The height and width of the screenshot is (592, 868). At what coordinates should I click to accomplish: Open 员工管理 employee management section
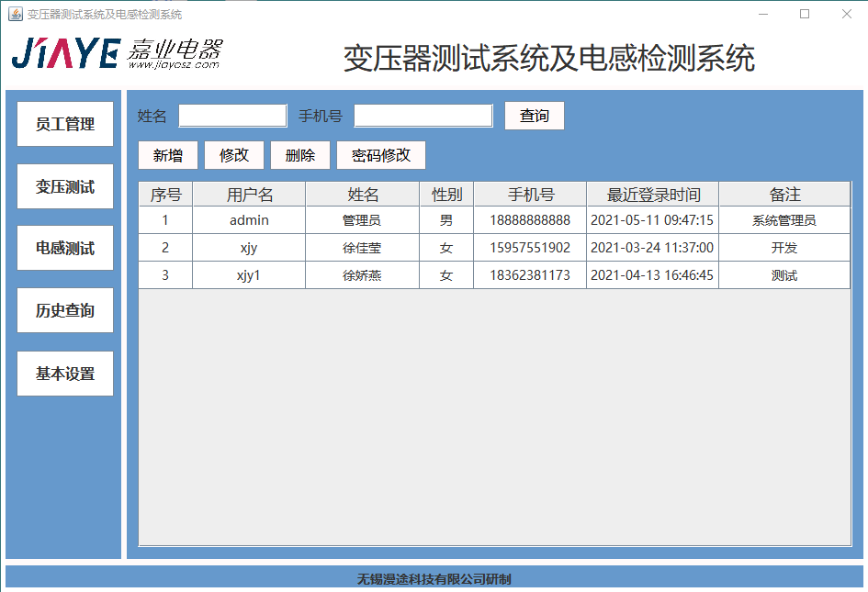point(65,124)
